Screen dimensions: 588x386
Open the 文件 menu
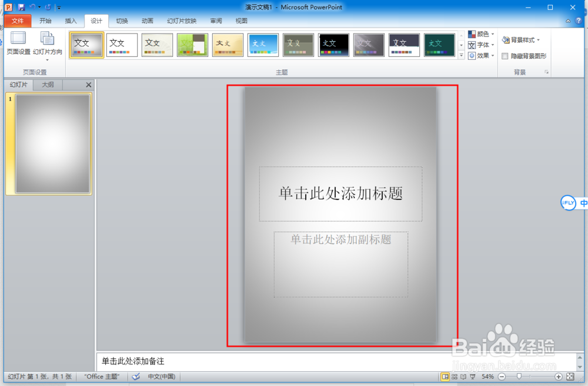(18, 21)
